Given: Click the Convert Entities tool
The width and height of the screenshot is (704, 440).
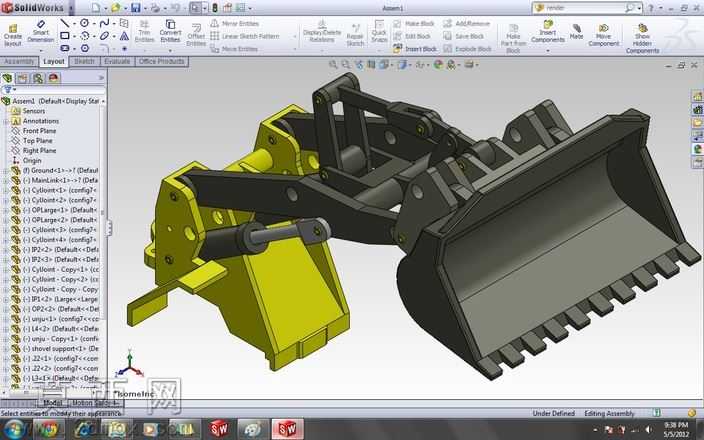Looking at the screenshot, I should click(170, 31).
